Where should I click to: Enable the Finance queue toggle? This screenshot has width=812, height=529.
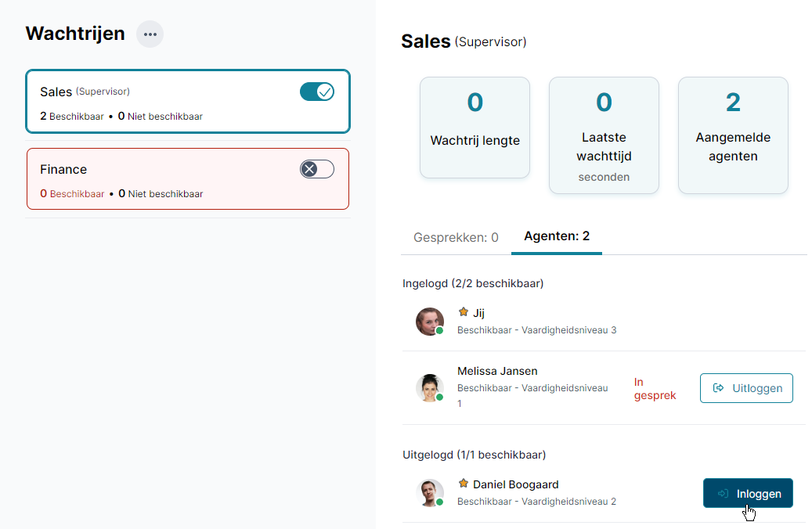[317, 169]
